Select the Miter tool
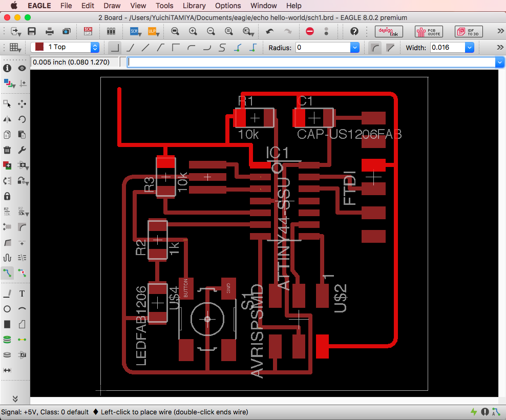Viewport: 506px width, 420px height. 22,227
